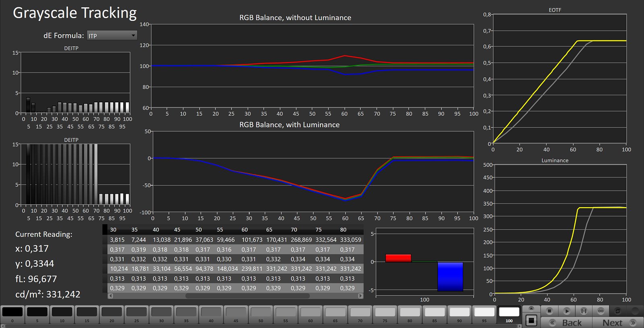Open the dE Formula dropdown

click(111, 35)
